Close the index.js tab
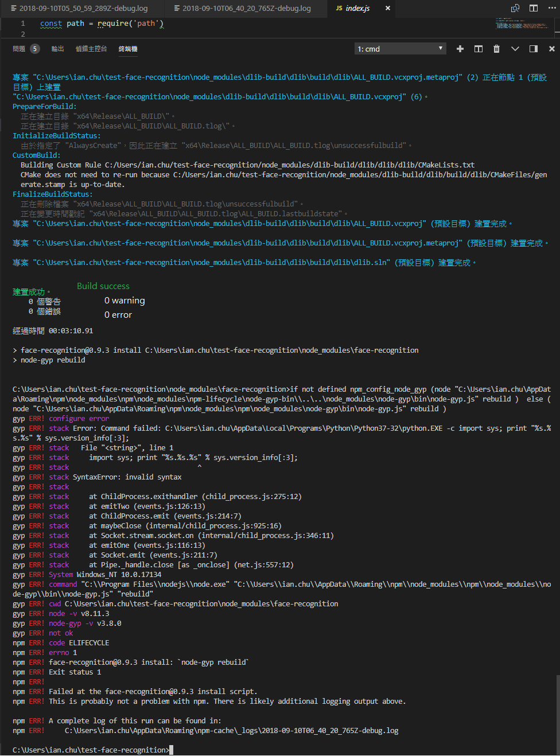 coord(388,8)
